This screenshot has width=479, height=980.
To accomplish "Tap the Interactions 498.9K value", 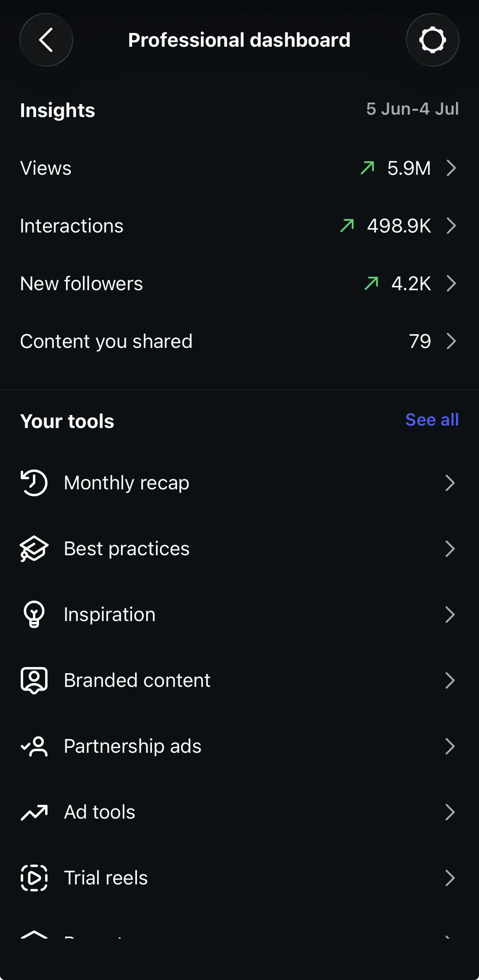I will [399, 226].
